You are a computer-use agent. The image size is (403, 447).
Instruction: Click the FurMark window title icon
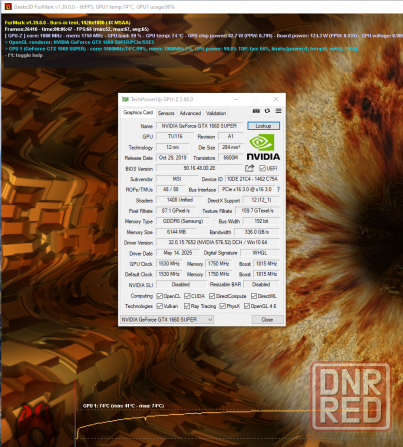[8, 7]
